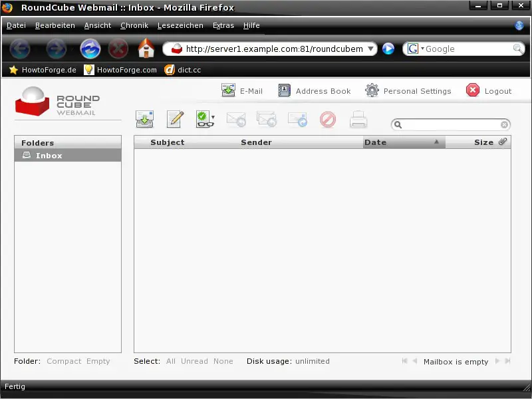This screenshot has height=399, width=532.
Task: Click the search magnifier in mail search box
Action: [x=398, y=125]
